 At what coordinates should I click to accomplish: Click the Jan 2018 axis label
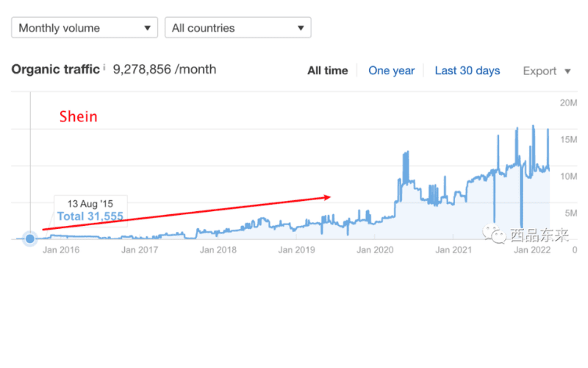(x=218, y=250)
